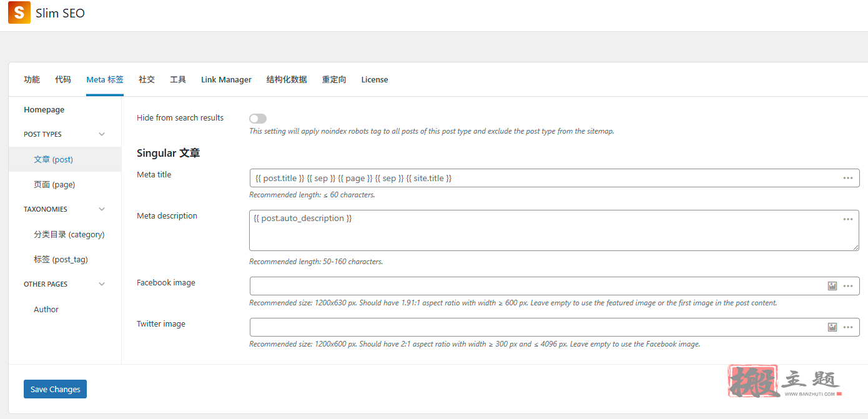
Task: Open the 工具 tab
Action: pyautogui.click(x=178, y=79)
